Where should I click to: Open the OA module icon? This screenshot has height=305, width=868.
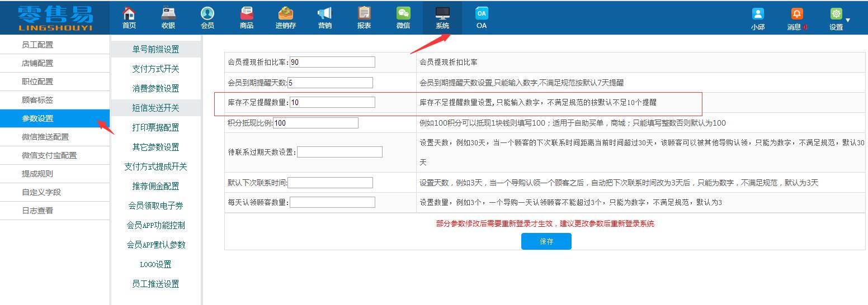tap(482, 18)
